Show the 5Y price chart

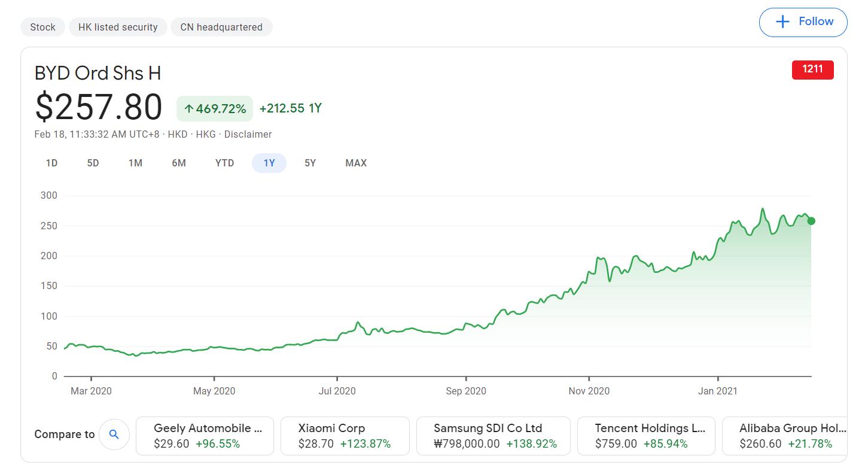[310, 163]
